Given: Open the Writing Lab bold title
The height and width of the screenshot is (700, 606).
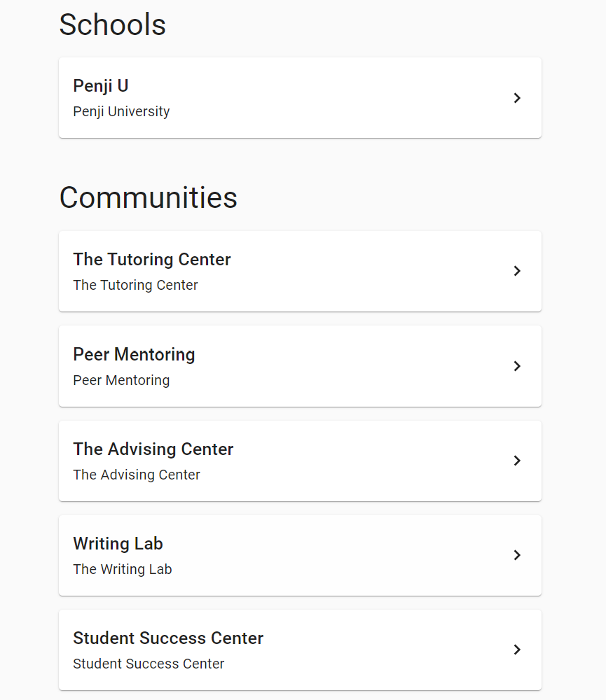Looking at the screenshot, I should click(118, 544).
